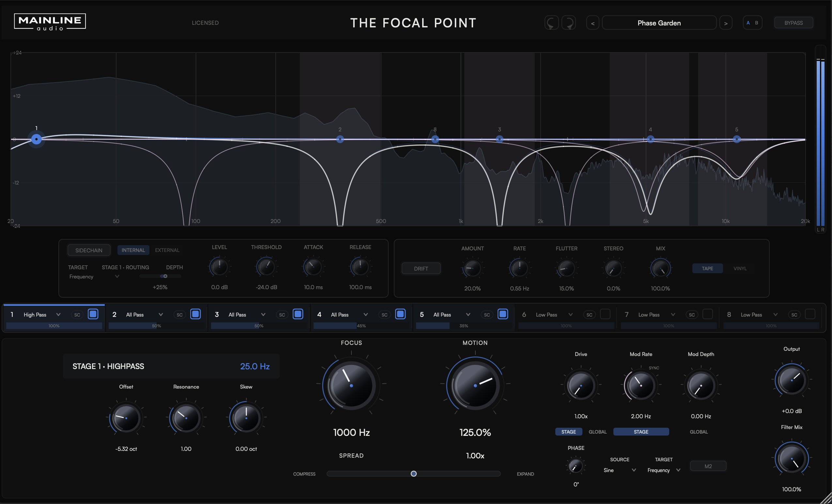Enable stage 6 Low Pass box
Image resolution: width=832 pixels, height=504 pixels.
point(605,314)
